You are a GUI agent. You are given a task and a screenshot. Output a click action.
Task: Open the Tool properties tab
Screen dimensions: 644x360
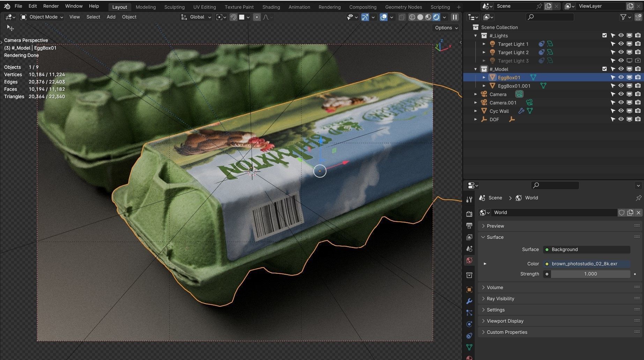click(x=469, y=199)
